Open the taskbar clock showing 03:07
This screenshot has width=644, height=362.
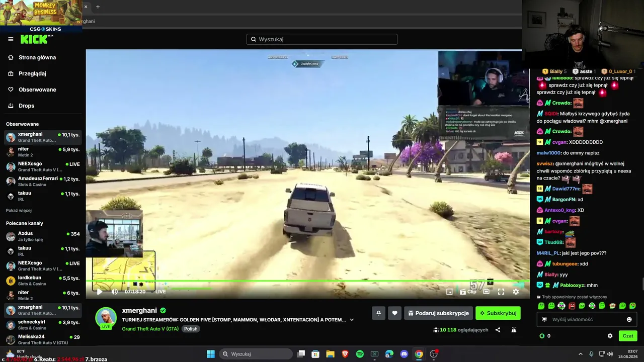(x=629, y=354)
